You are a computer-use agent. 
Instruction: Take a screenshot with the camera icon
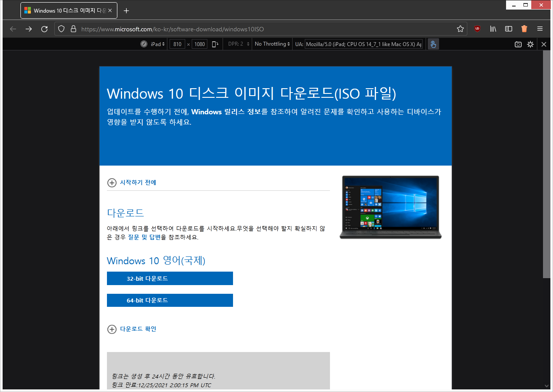(x=518, y=44)
